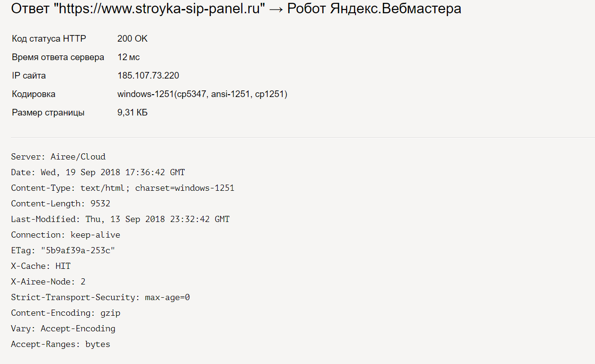Click the Date header line
The image size is (595, 364).
98,172
